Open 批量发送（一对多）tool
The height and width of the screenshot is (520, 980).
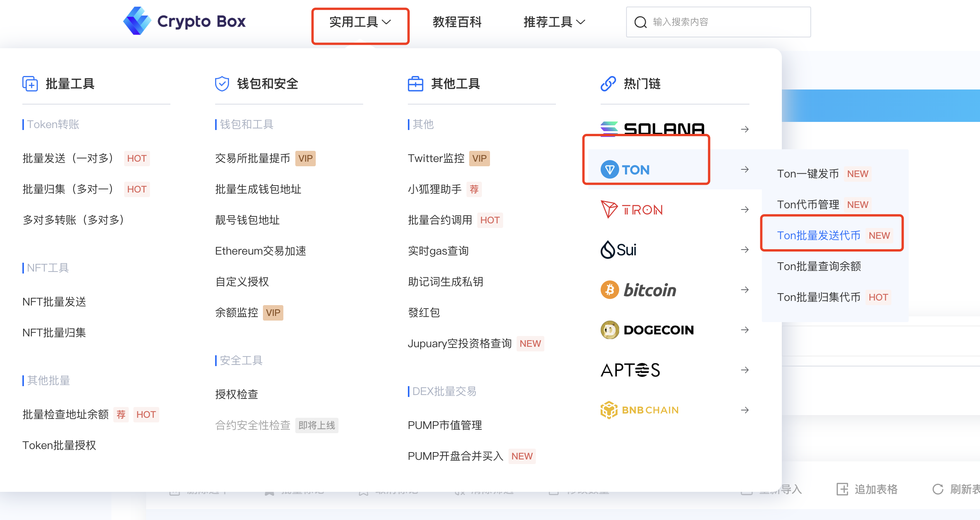[68, 158]
